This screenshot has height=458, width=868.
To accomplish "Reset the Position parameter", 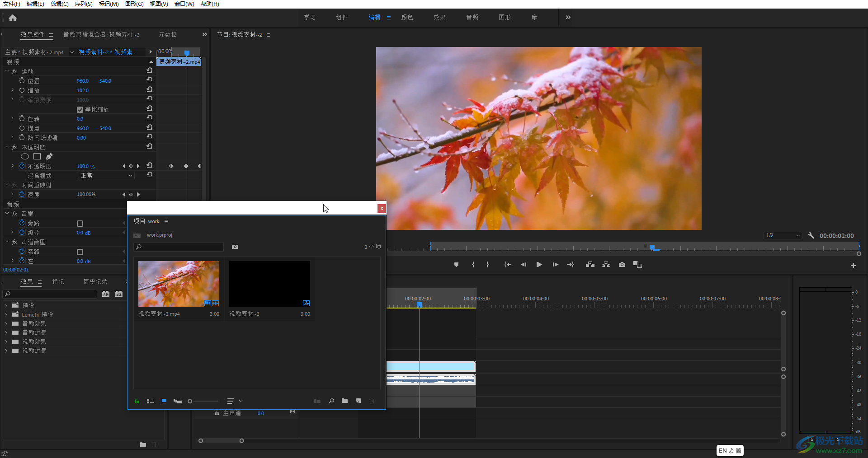I will [x=149, y=80].
